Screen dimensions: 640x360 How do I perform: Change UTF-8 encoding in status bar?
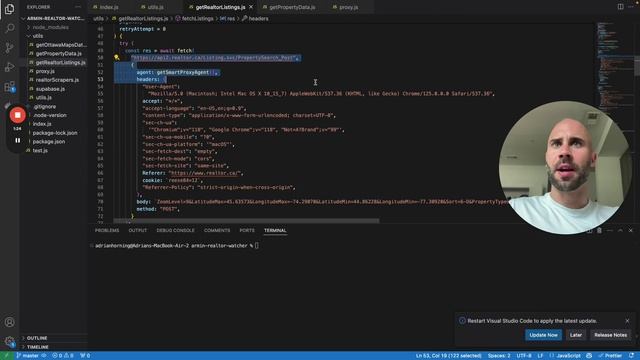(x=524, y=356)
